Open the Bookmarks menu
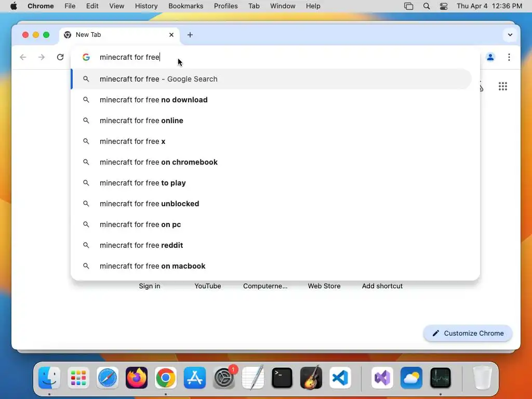This screenshot has height=399, width=532. click(x=185, y=6)
